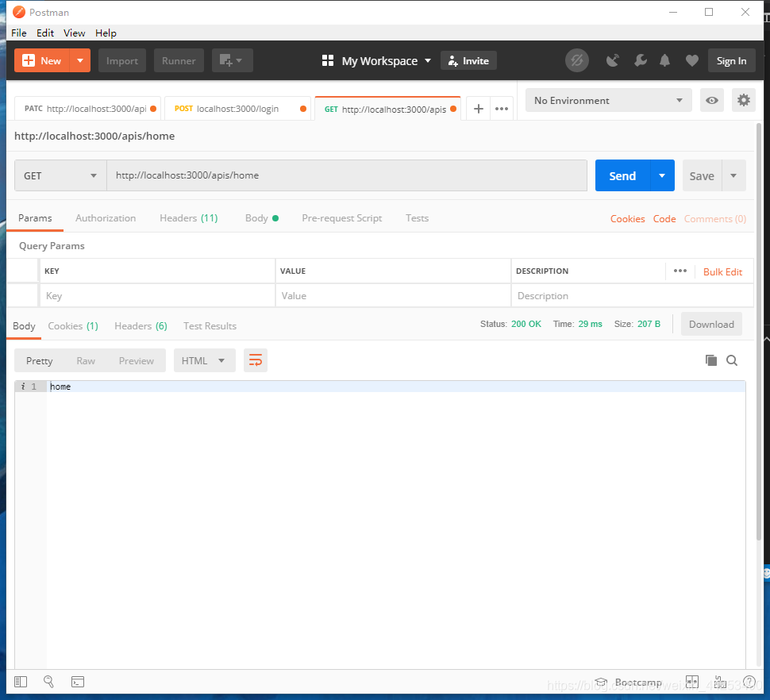The height and width of the screenshot is (700, 770).
Task: Copy response to clipboard icon
Action: tap(711, 360)
